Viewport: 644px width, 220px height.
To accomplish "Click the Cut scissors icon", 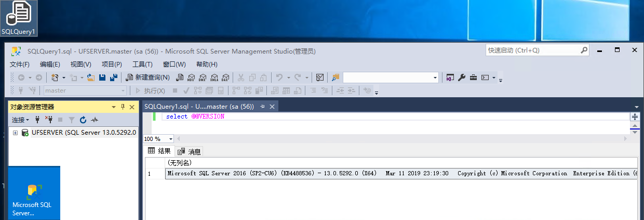I will (241, 77).
